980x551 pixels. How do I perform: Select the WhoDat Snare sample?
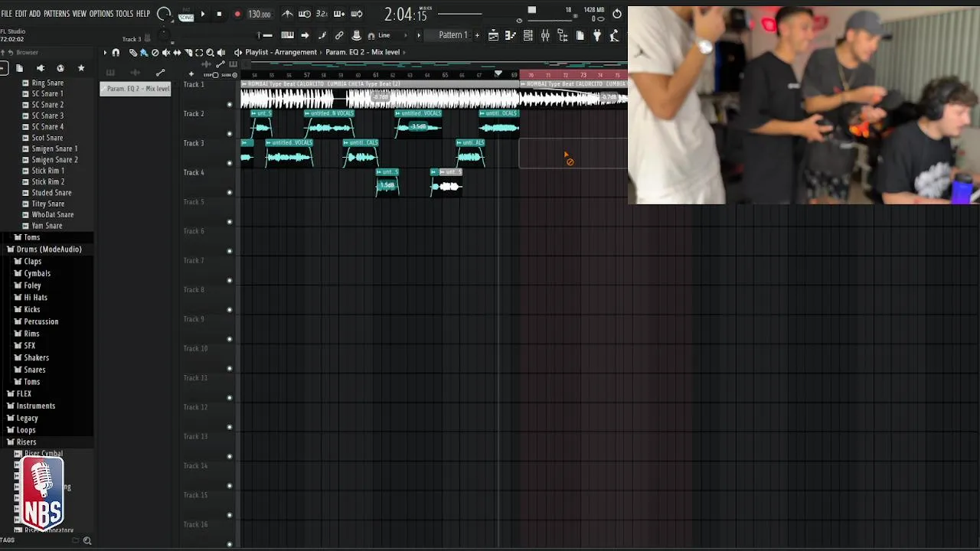tap(53, 215)
